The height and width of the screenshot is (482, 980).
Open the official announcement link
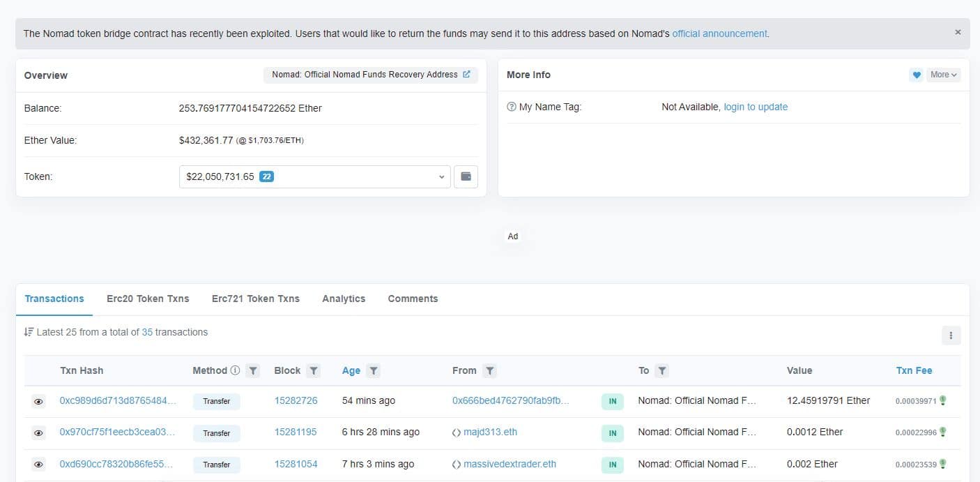pyautogui.click(x=719, y=33)
